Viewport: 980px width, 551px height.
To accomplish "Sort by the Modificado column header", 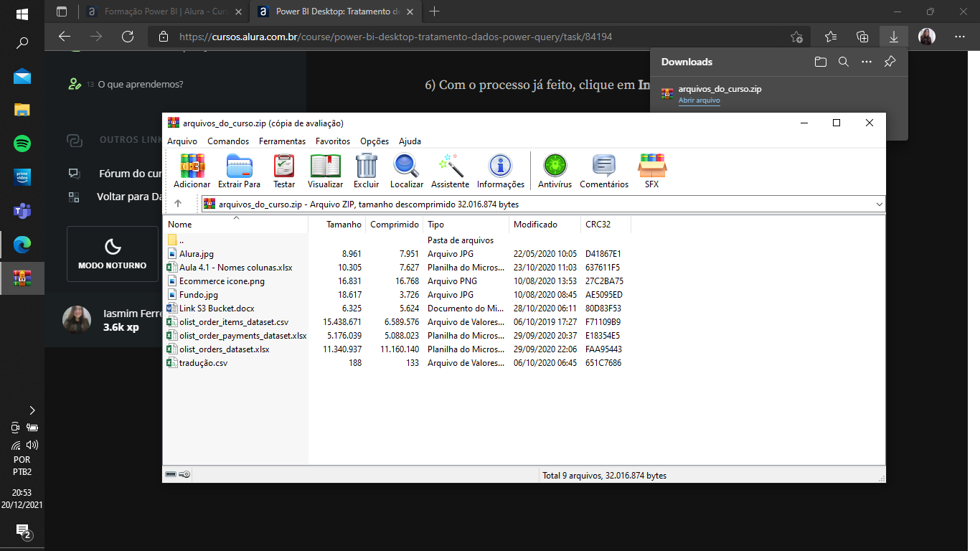I will tap(545, 225).
